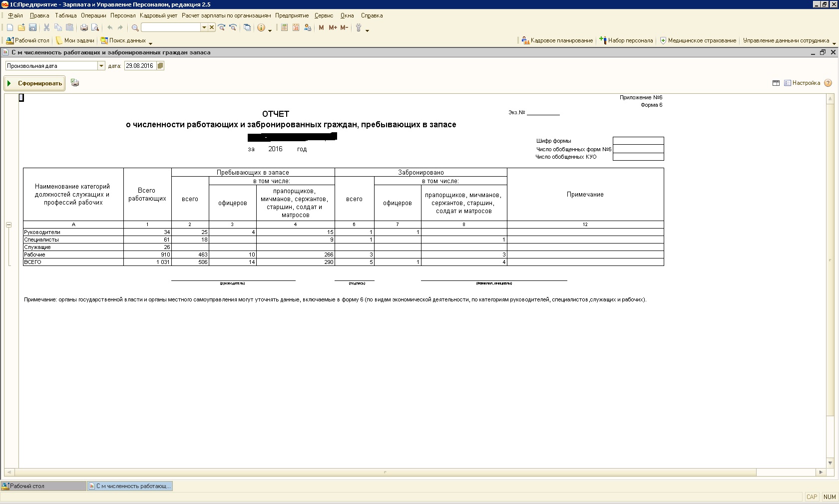Click the Шифр формы empty box
Screen dimensions: 839x504
638,141
